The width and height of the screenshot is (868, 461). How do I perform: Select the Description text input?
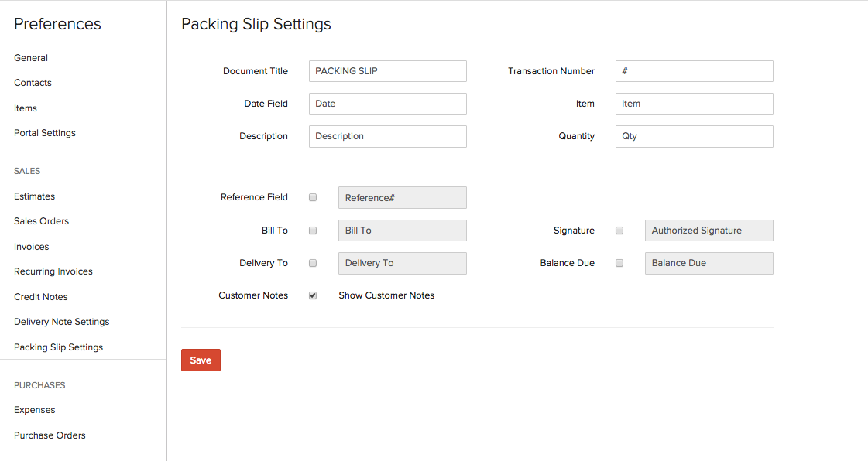[387, 136]
